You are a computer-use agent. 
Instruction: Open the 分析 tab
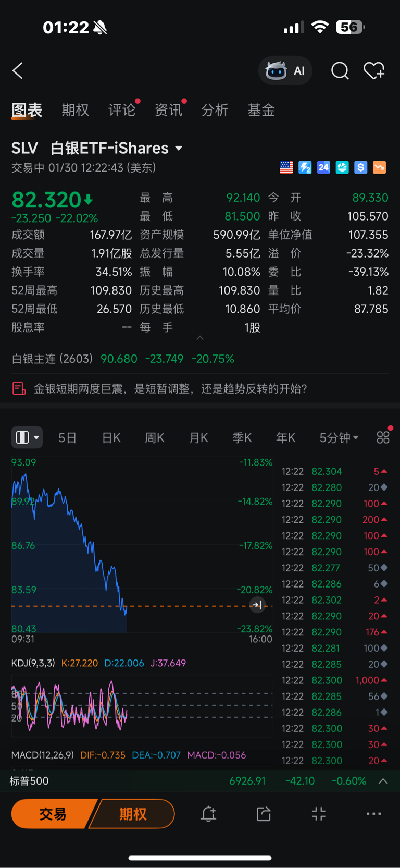pos(215,110)
